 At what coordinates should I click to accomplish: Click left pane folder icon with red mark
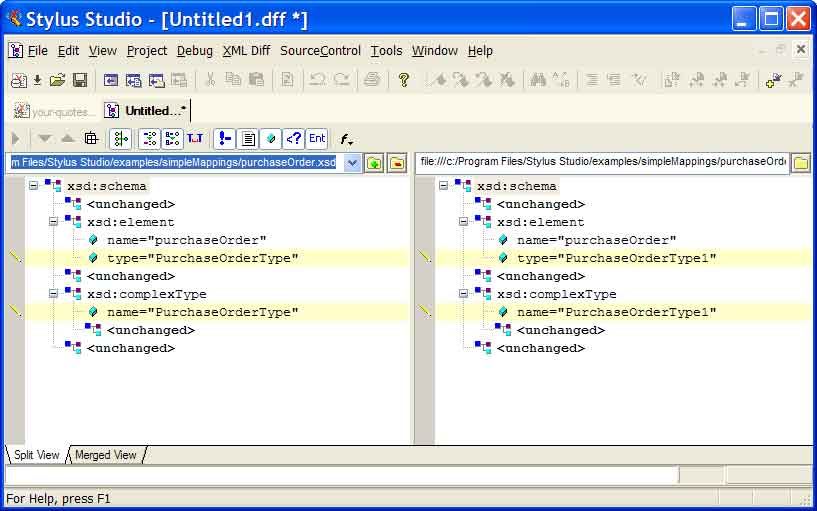point(397,163)
